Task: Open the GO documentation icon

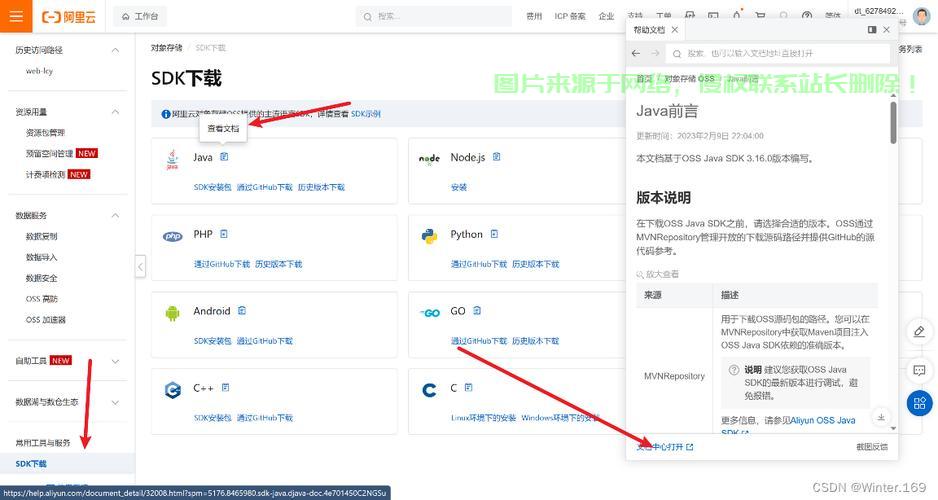Action: point(477,310)
